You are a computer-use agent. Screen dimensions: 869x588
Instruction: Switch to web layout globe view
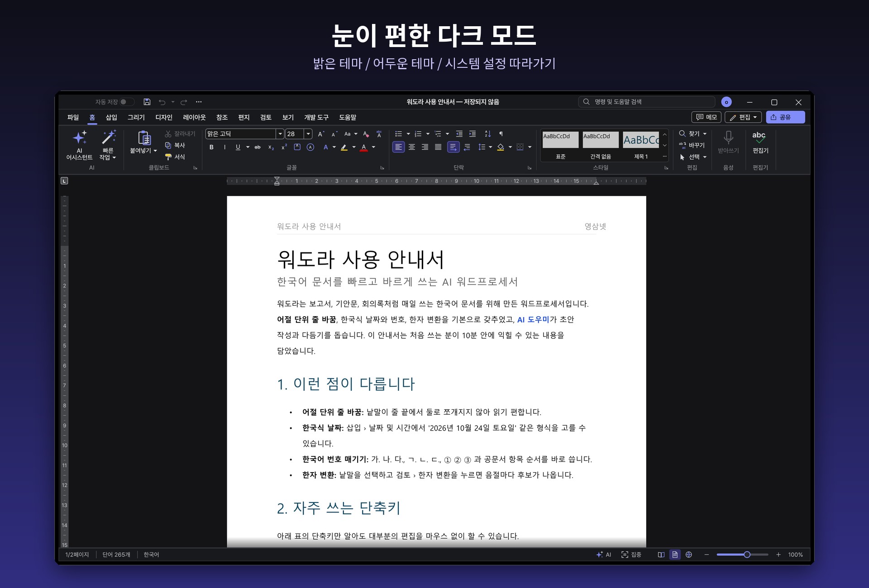(689, 555)
